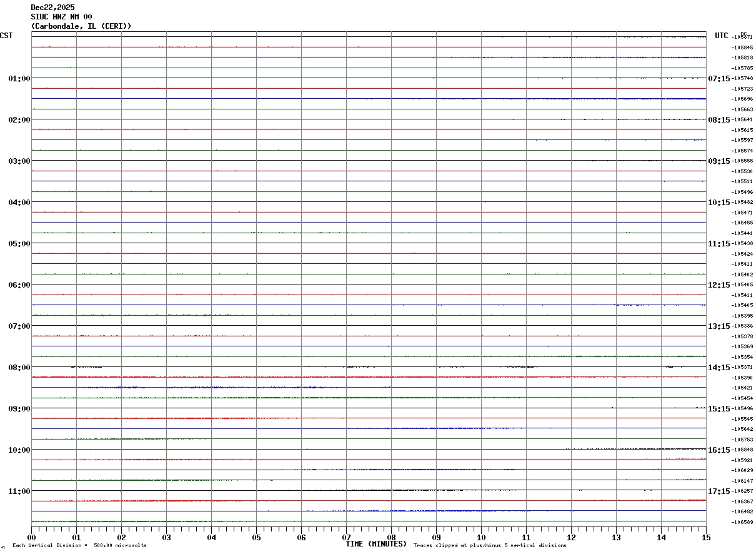Click minute mark 06 on the time axis
This screenshot has width=756, height=554.
(x=301, y=537)
